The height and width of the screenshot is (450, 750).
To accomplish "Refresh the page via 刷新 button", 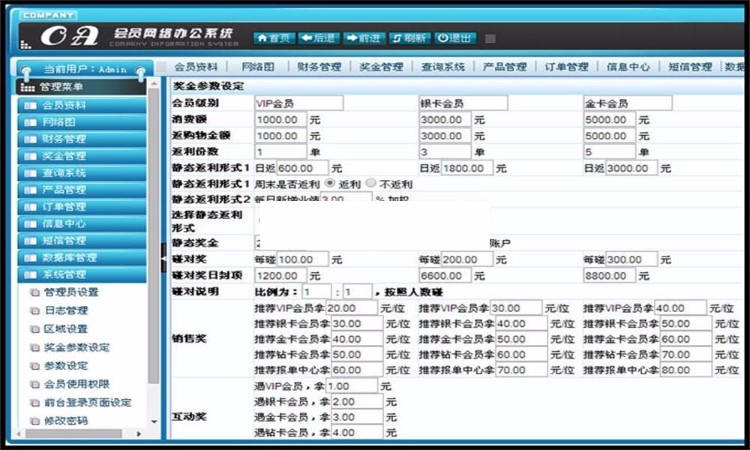I will click(409, 38).
